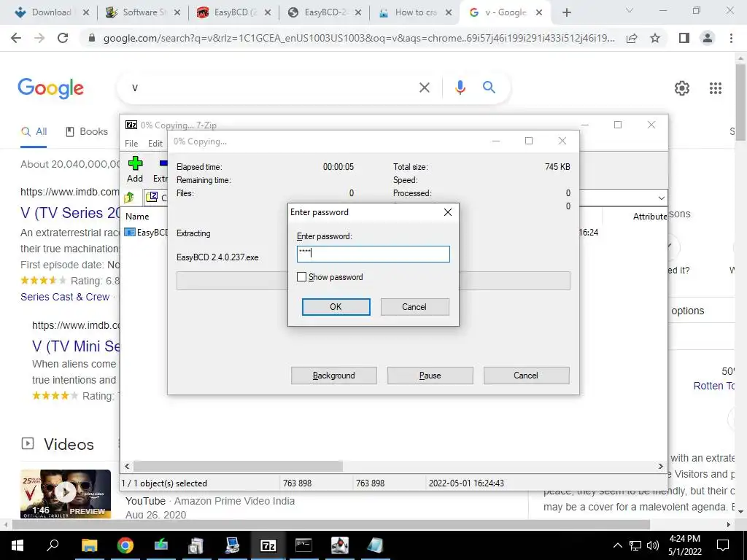Click the 7-Zip horizontal scrollbar thumb
Screen dimensions: 747x560
click(x=238, y=466)
